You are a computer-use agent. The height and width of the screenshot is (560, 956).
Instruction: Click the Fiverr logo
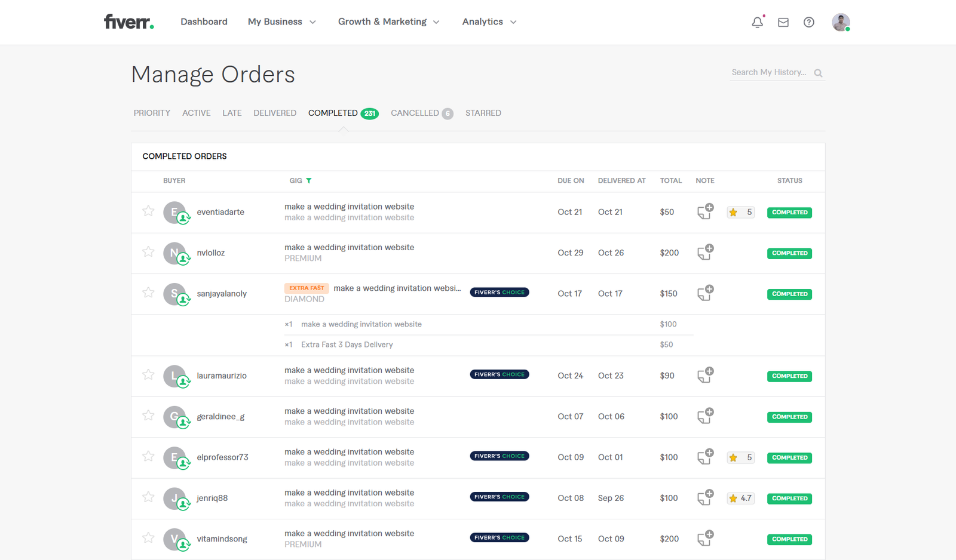(x=128, y=22)
